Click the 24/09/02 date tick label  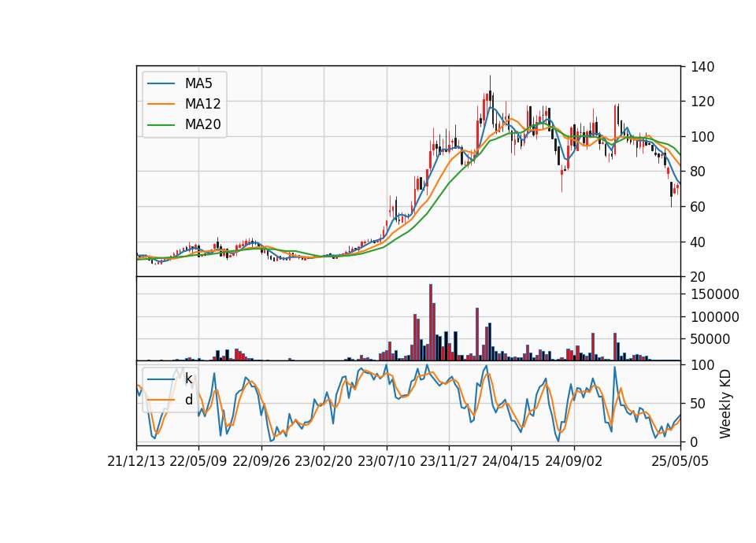click(574, 461)
